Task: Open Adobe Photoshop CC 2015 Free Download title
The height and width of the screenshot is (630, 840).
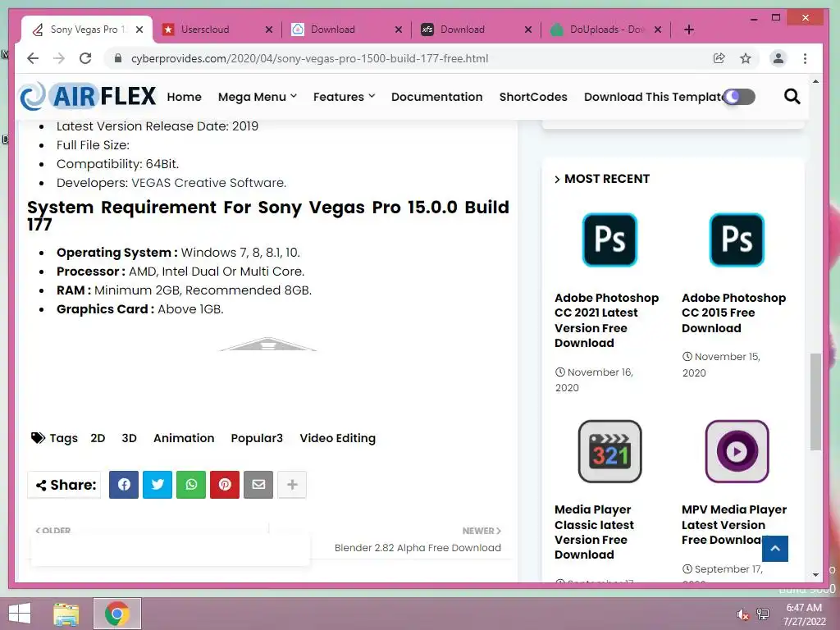Action: [x=734, y=313]
